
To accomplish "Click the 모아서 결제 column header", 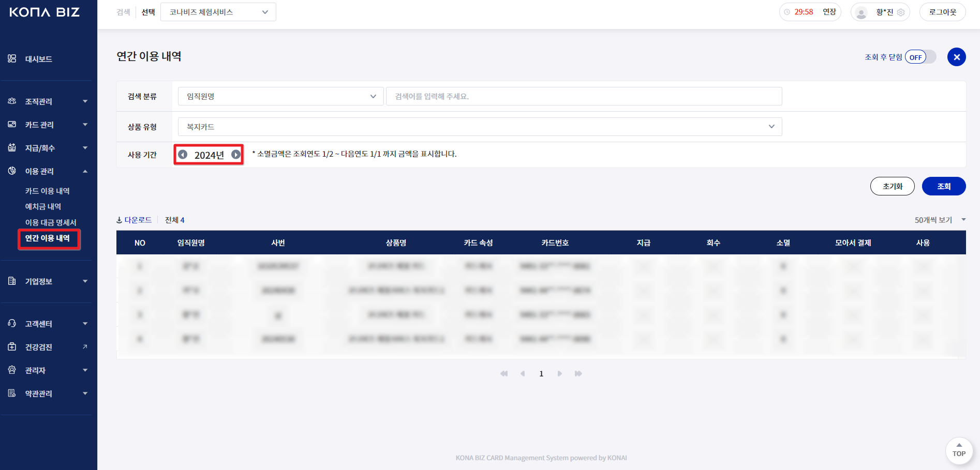I will pyautogui.click(x=853, y=242).
